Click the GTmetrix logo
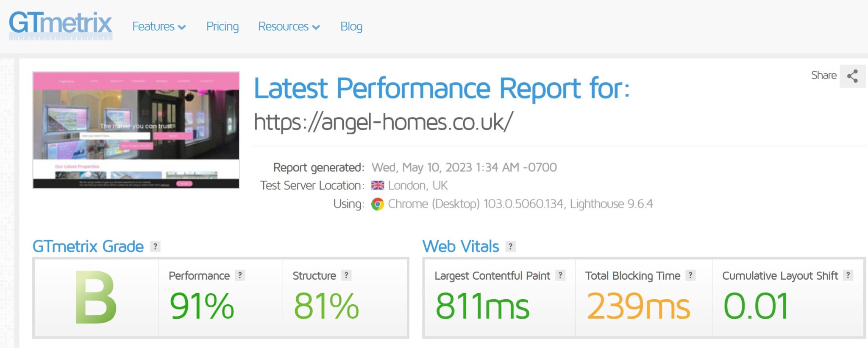Screen dimensions: 868x348 61,25
